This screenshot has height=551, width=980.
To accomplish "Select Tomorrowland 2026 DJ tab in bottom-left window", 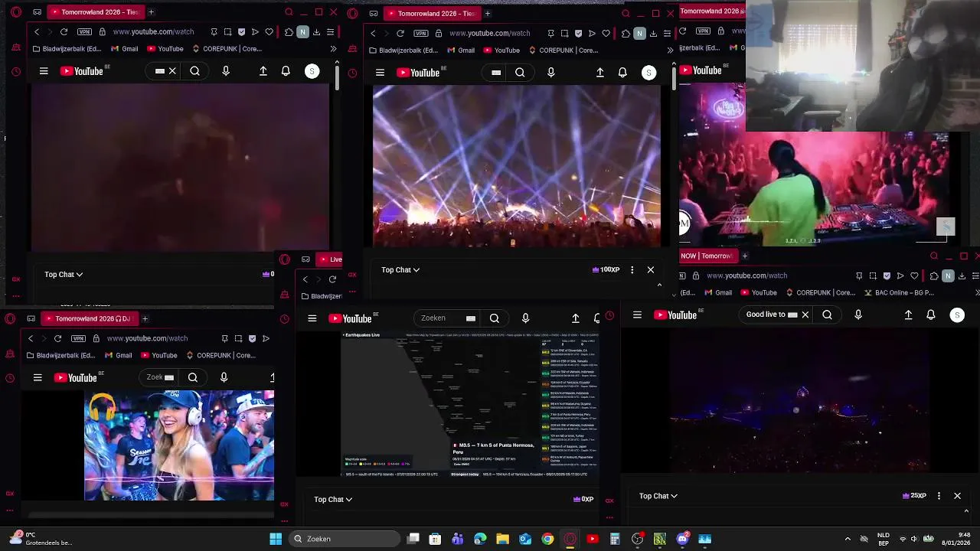I will tap(89, 318).
